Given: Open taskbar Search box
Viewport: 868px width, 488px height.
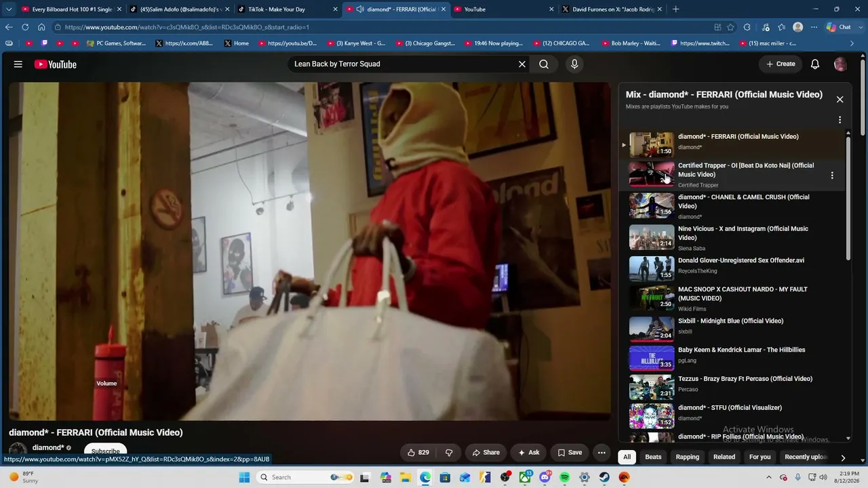Looking at the screenshot, I should click(x=304, y=477).
